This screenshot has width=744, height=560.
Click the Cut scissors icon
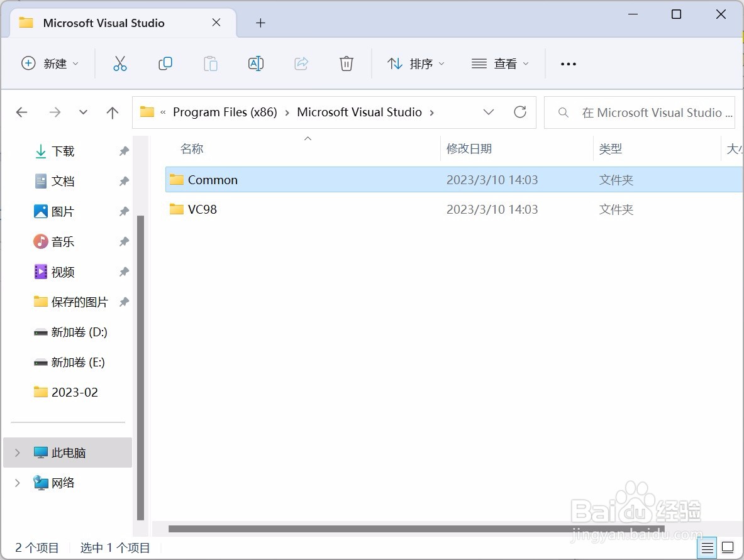(120, 63)
